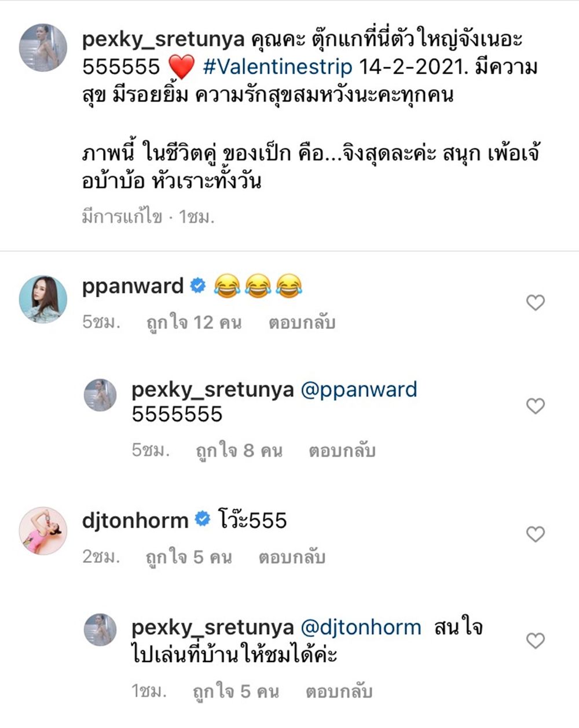This screenshot has width=579, height=728.
Task: Open the @ppanward mention link
Action: [359, 389]
